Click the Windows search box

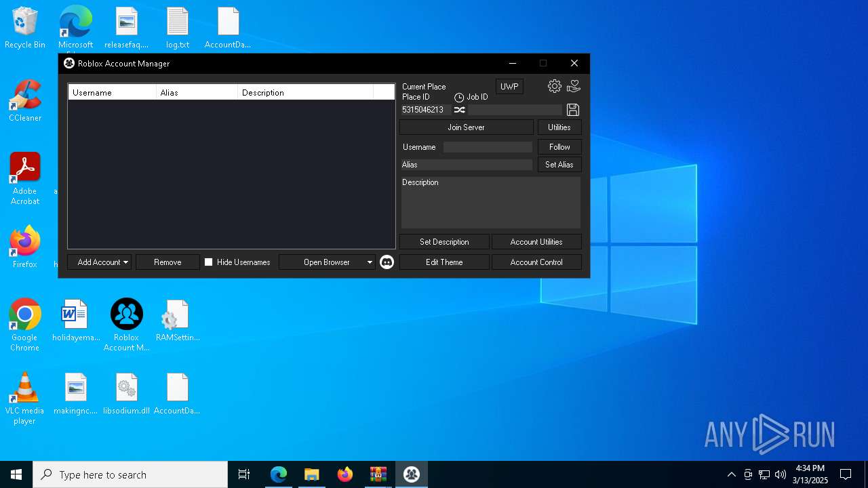130,474
